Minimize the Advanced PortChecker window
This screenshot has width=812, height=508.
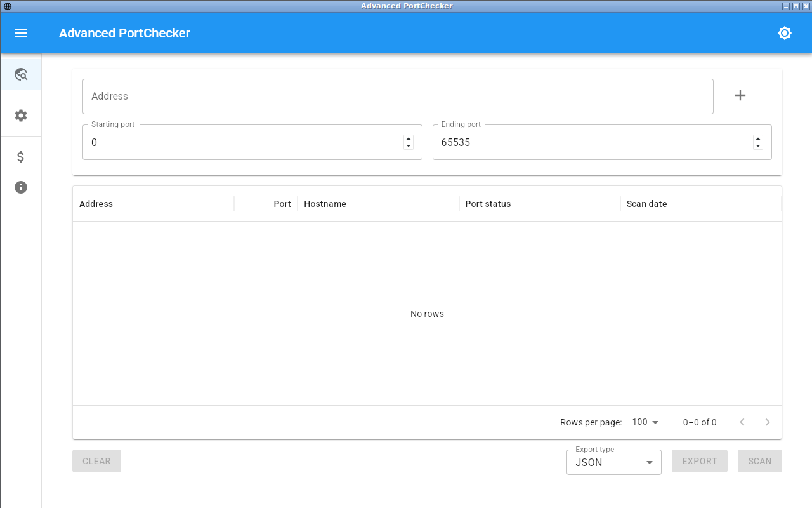pyautogui.click(x=786, y=6)
